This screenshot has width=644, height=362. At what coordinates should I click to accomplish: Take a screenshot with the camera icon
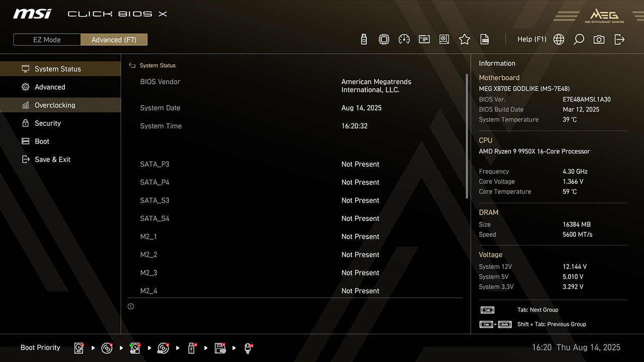pos(599,39)
